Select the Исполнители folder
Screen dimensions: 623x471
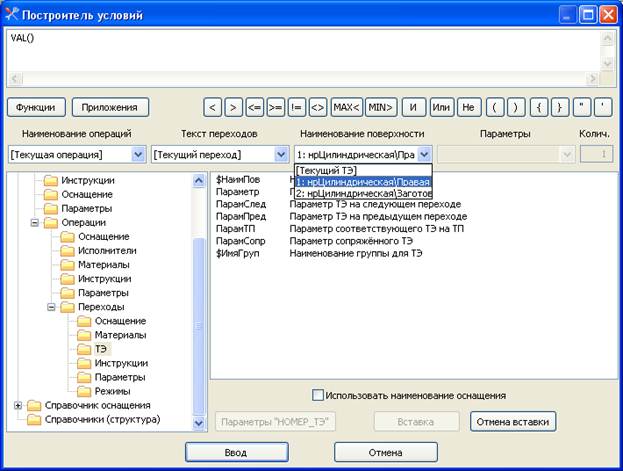[107, 251]
